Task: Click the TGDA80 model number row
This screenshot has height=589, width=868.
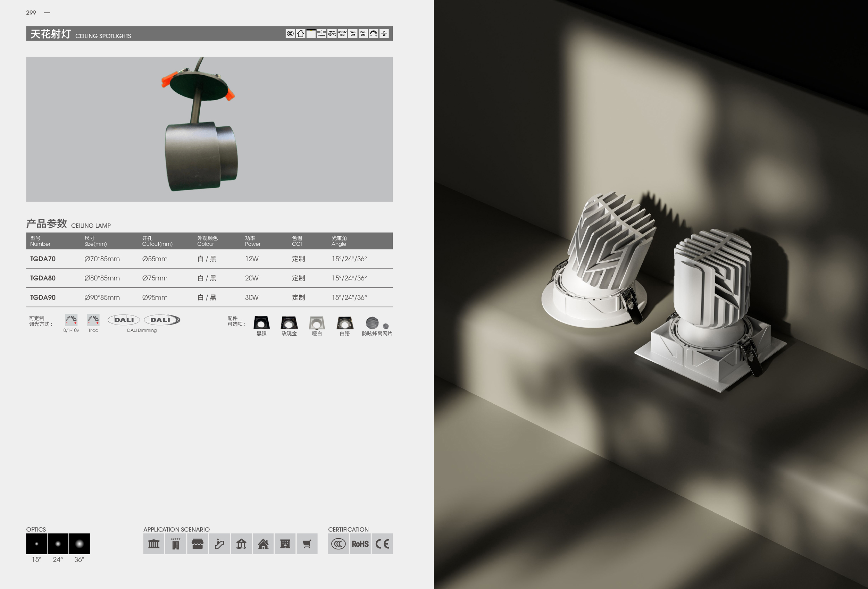Action: point(43,278)
